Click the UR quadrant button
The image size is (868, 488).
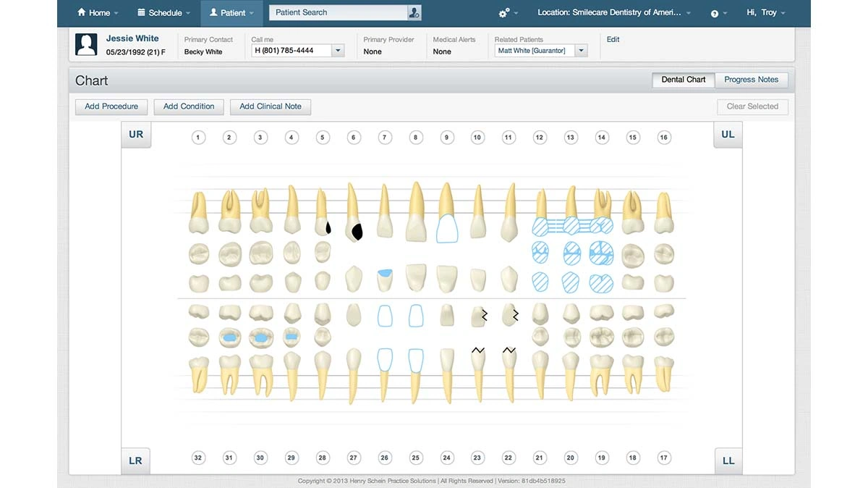(136, 134)
